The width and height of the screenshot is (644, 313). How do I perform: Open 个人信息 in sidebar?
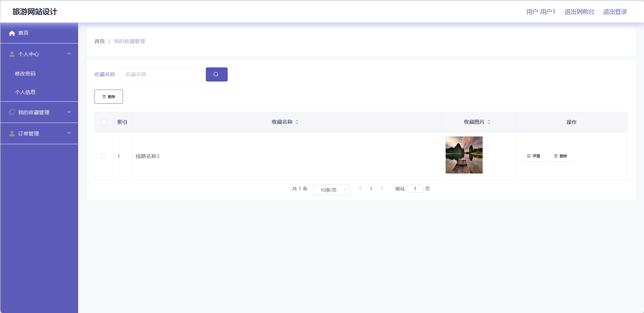point(25,92)
